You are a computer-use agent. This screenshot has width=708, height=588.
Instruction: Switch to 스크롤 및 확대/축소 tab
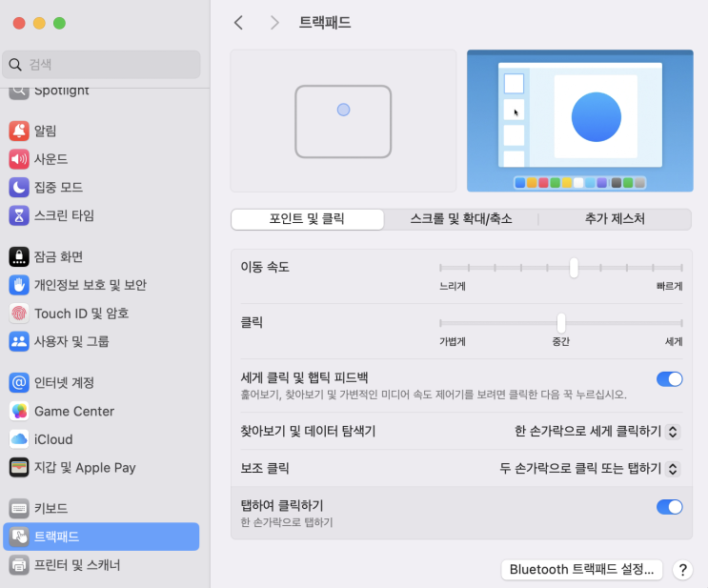point(461,219)
